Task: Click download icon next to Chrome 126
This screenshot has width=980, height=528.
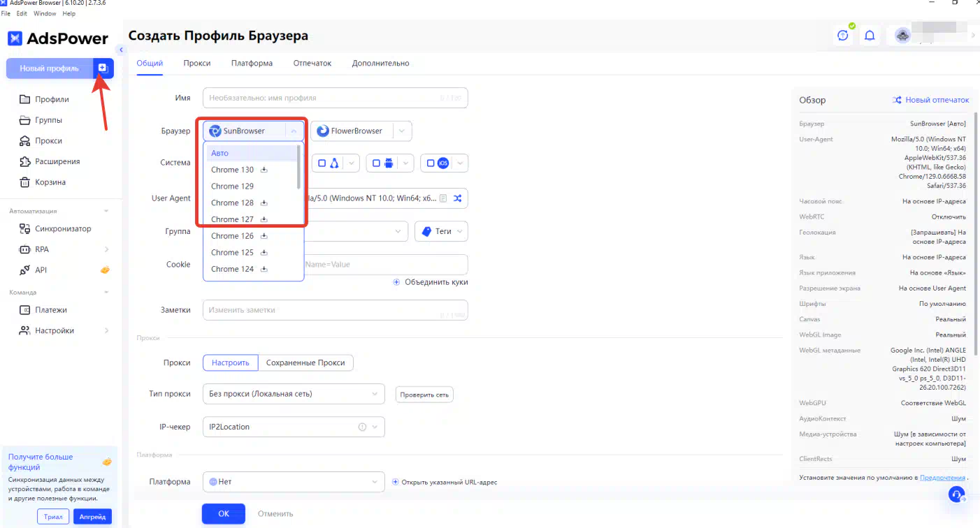Action: point(264,236)
